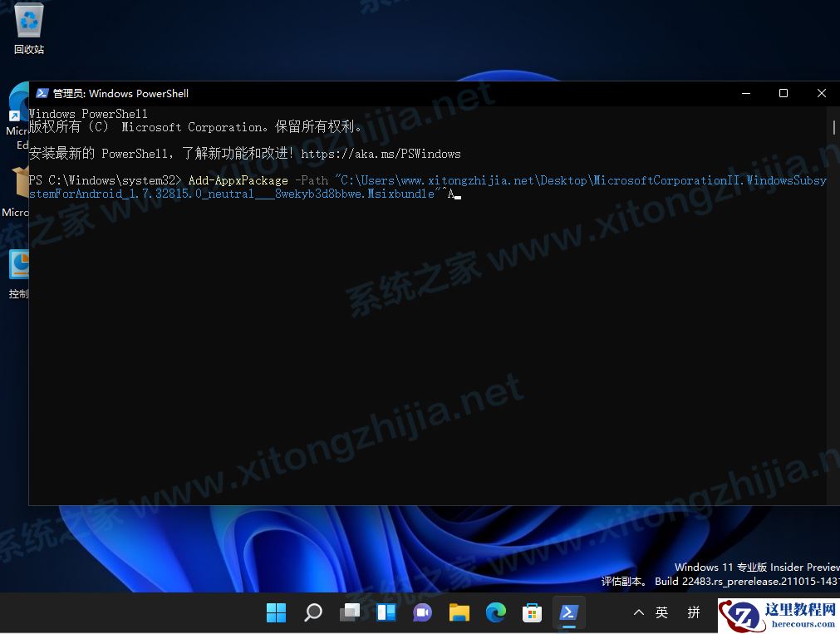The image size is (840, 634).
Task: Click the PowerShell window scrollbar
Action: 833,126
